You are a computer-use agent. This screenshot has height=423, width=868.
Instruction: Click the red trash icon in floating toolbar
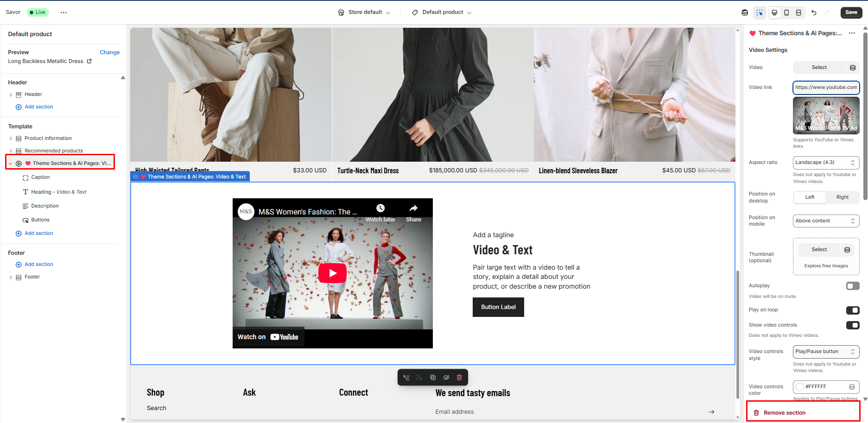click(459, 378)
